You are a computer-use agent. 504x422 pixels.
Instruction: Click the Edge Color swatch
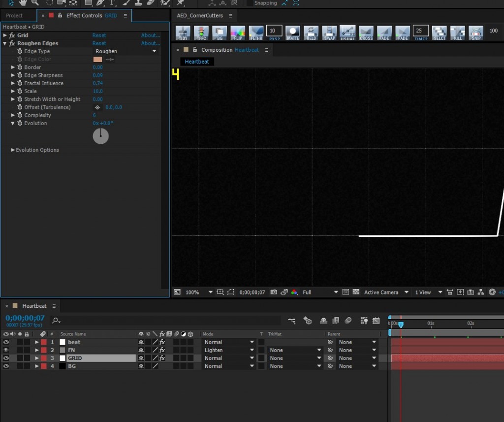click(97, 60)
